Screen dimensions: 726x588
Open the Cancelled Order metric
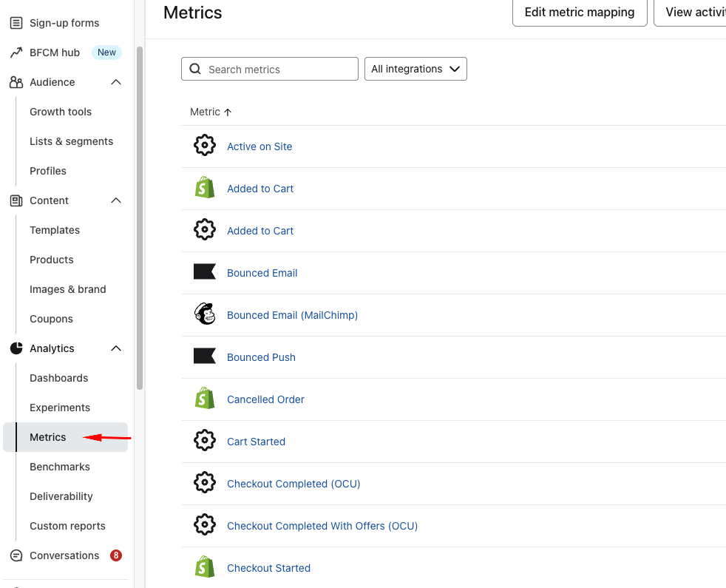(x=265, y=399)
